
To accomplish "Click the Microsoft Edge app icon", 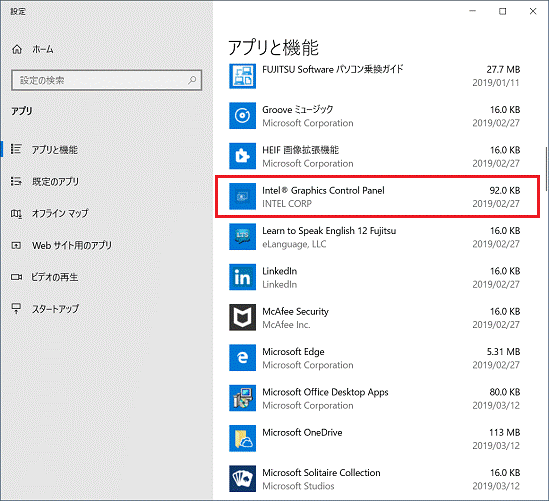I will click(242, 357).
